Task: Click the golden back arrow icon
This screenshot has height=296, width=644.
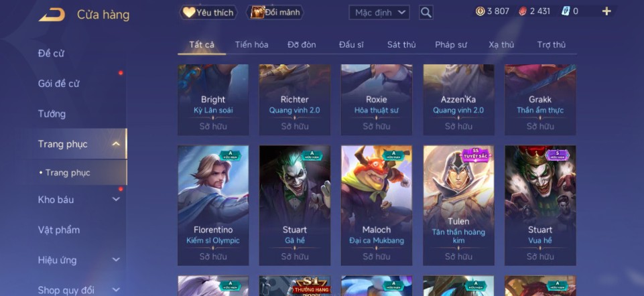Action: click(x=52, y=15)
